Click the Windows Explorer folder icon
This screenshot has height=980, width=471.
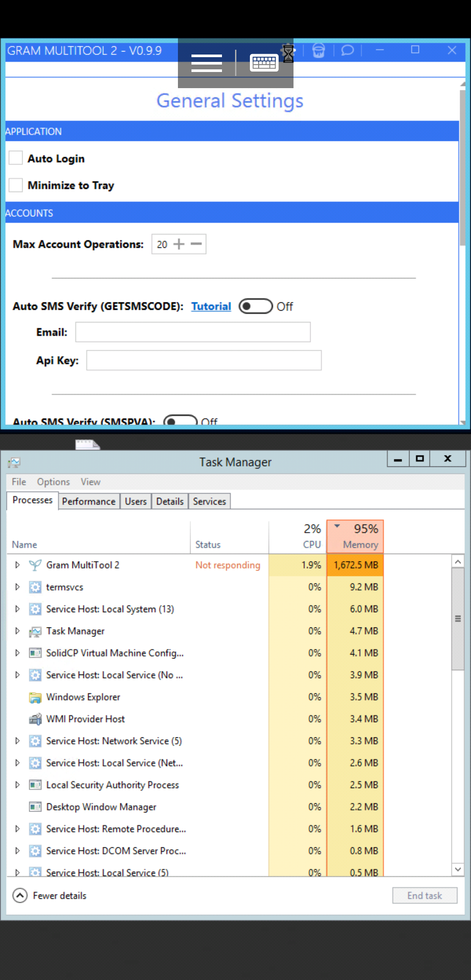(35, 697)
